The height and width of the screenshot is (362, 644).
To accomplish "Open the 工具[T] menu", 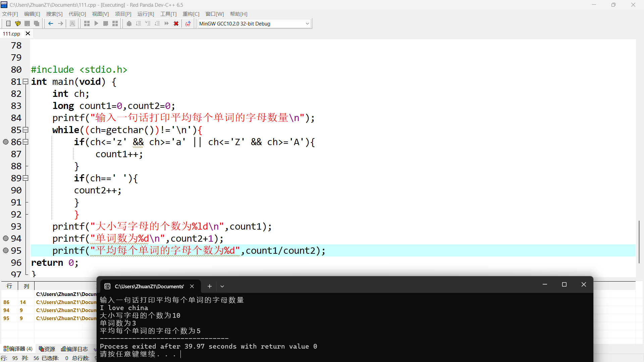I will click(168, 14).
